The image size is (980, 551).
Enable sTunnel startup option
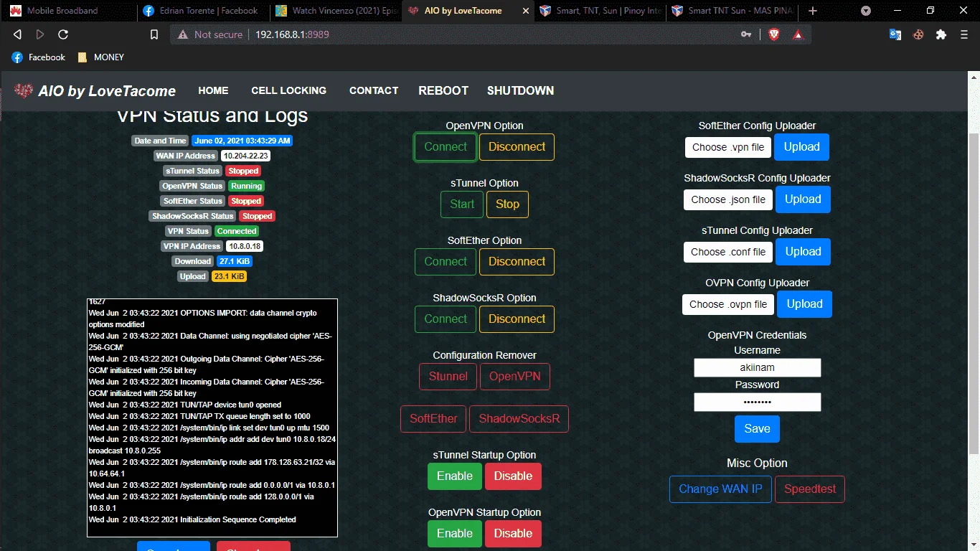click(x=455, y=476)
